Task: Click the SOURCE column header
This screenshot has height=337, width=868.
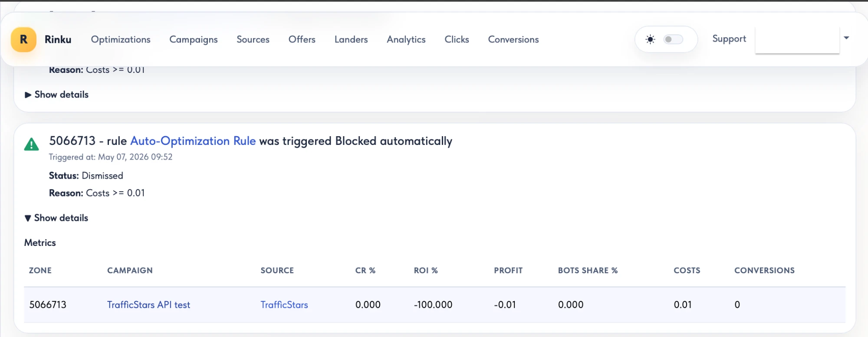Action: click(x=277, y=270)
